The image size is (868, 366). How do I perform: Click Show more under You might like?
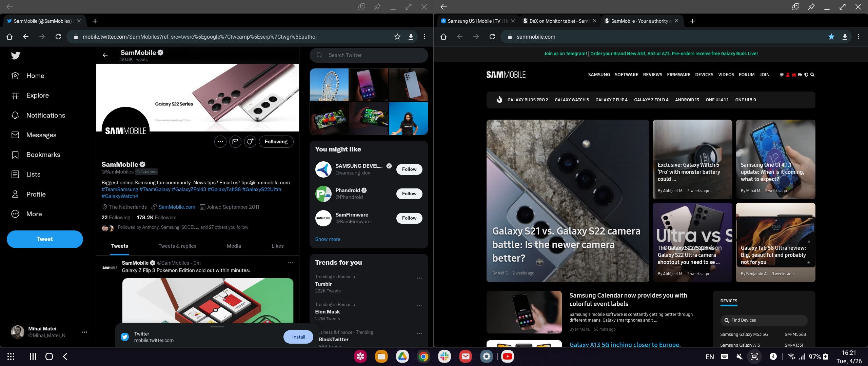pyautogui.click(x=328, y=239)
